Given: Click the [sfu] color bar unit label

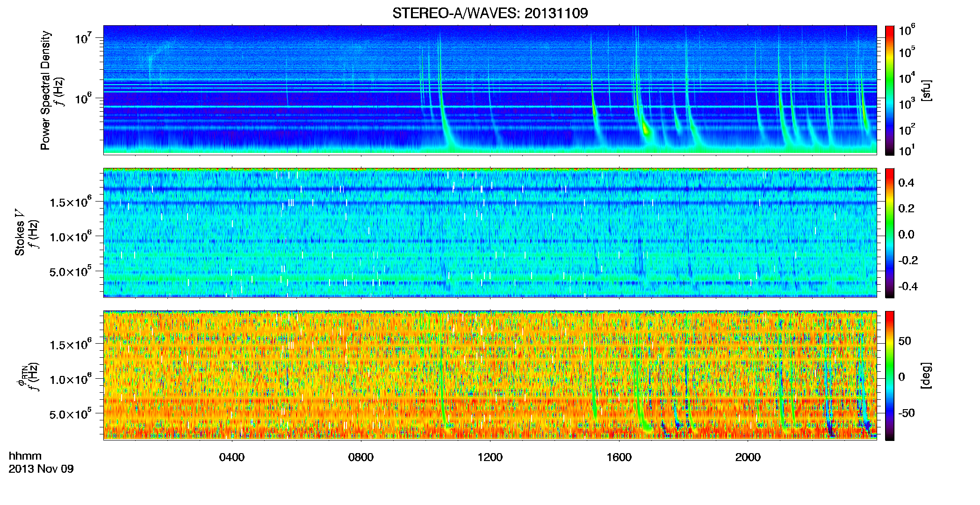Looking at the screenshot, I should 926,90.
